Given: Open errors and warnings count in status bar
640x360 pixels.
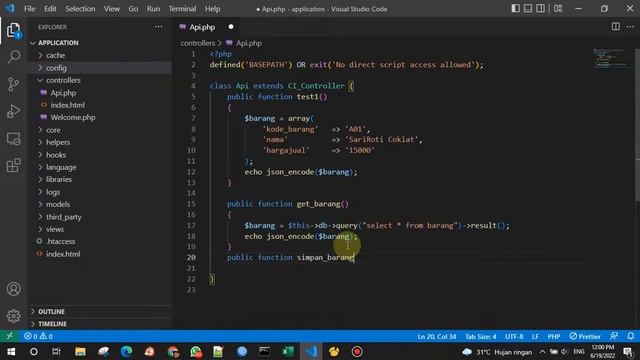Looking at the screenshot, I should click(x=38, y=336).
